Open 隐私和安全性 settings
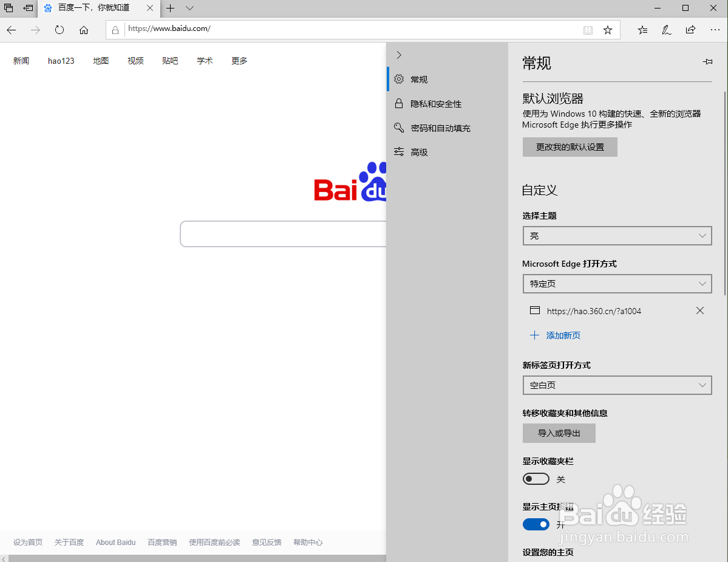This screenshot has width=728, height=562. 447,103
